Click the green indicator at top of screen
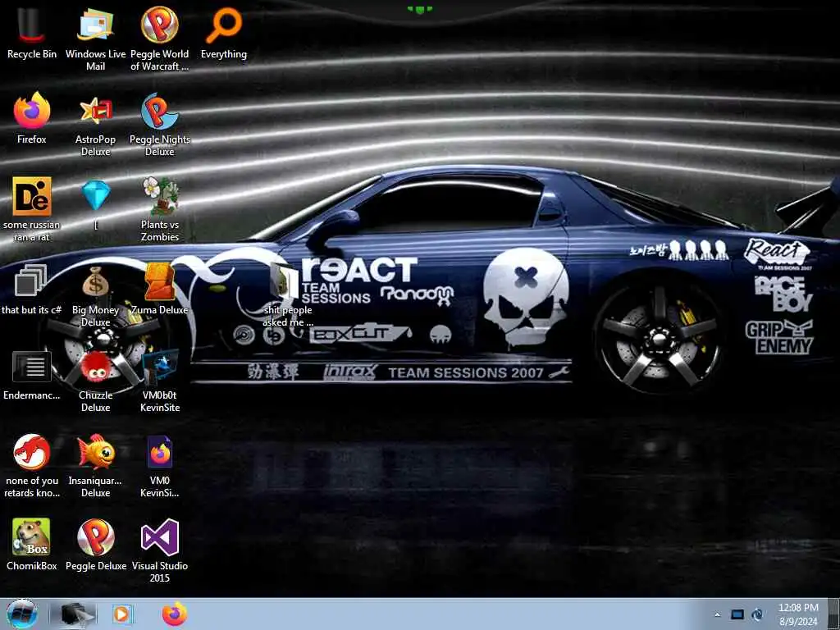The width and height of the screenshot is (840, 630). click(x=419, y=9)
